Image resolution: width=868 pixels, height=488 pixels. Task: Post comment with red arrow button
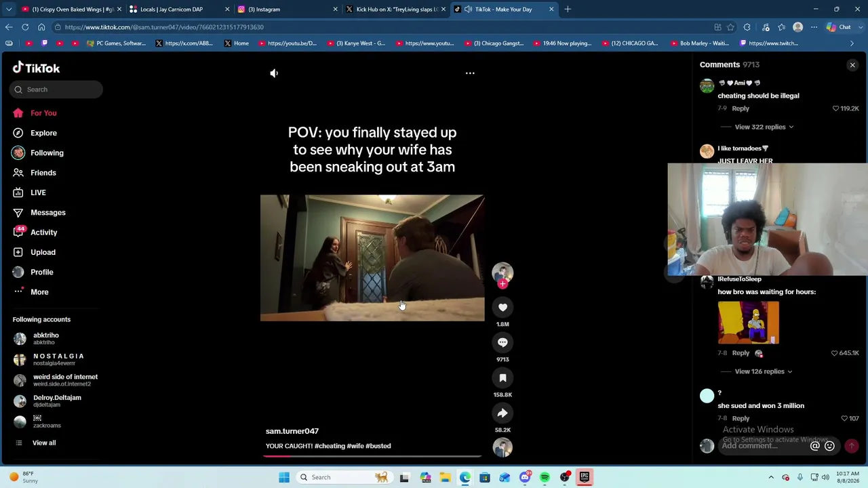point(852,446)
